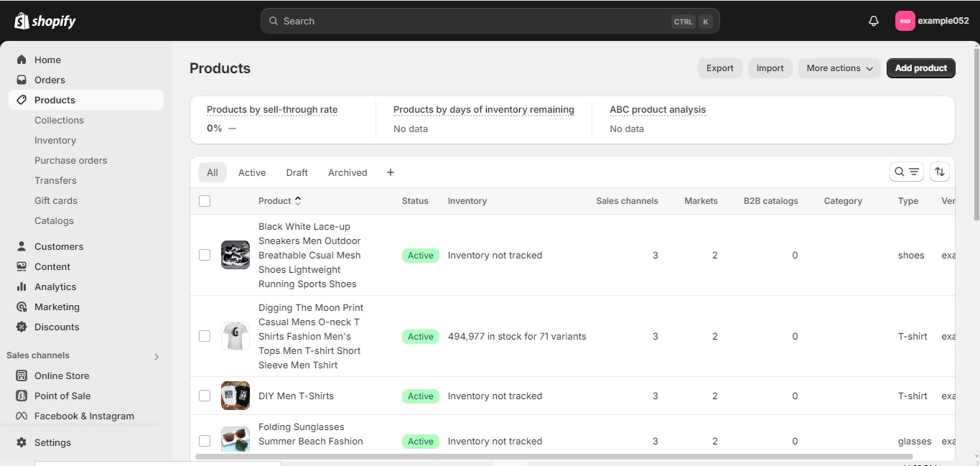Check the select-all products checkbox
Viewport: 980px width, 466px height.
pyautogui.click(x=205, y=201)
